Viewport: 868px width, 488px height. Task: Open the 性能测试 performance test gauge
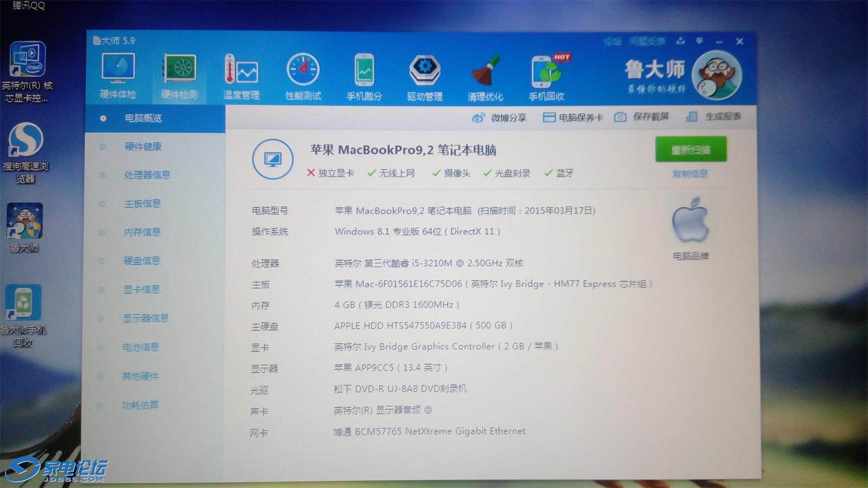click(303, 76)
